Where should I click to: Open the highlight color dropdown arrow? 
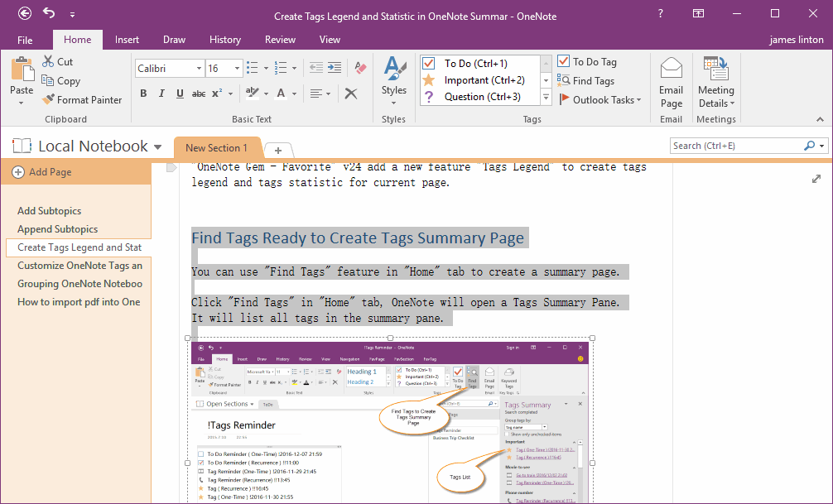click(x=266, y=94)
